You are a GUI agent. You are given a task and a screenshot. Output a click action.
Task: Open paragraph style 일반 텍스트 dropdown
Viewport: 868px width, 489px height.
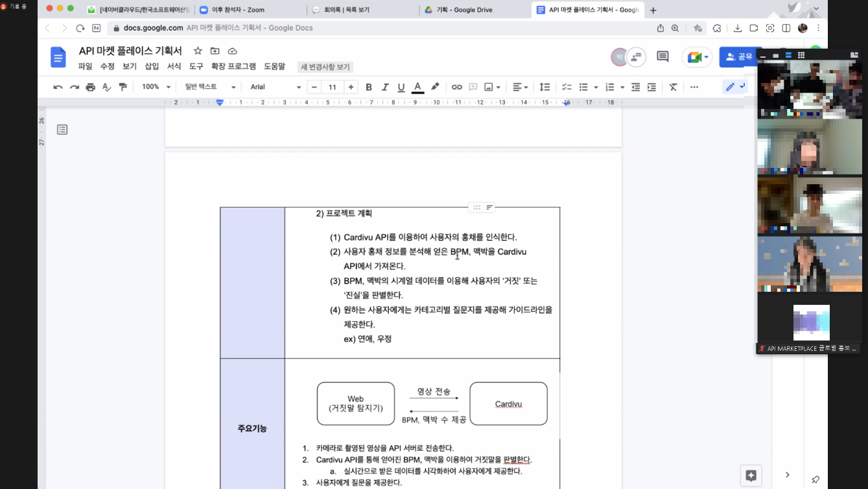(x=210, y=87)
